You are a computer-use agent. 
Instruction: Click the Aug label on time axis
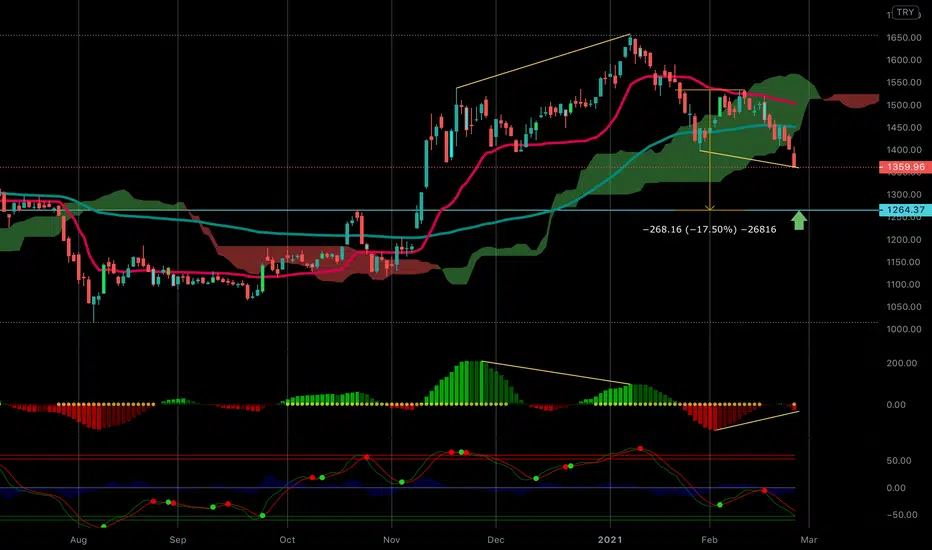pyautogui.click(x=78, y=540)
